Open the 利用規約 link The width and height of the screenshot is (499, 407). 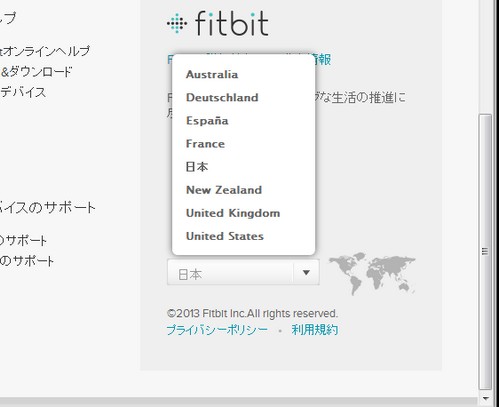(x=315, y=330)
